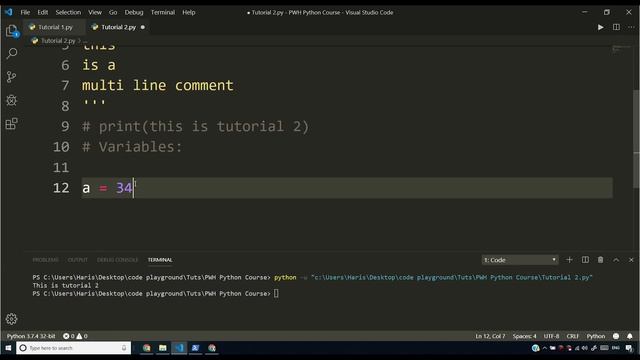The width and height of the screenshot is (640, 360).
Task: Open File Explorer from taskbar
Action: (x=162, y=348)
